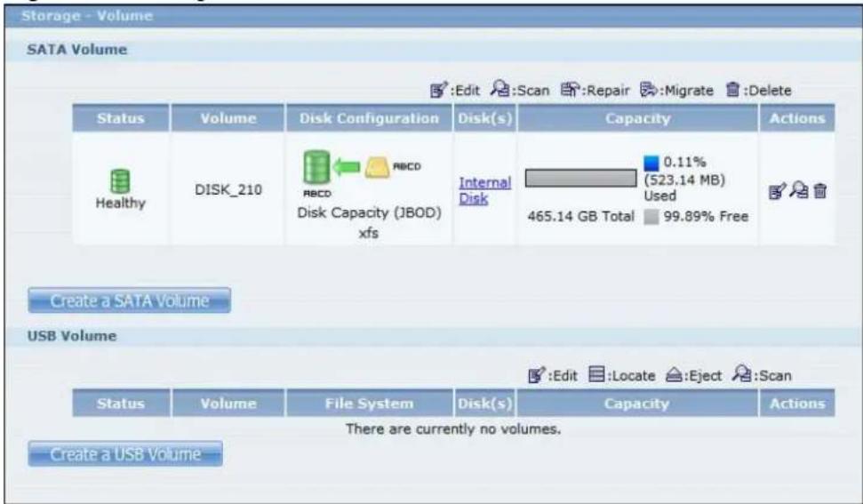Screen dimensions: 863x504
Task: Click the Create a USB Volume button
Action: pyautogui.click(x=125, y=454)
